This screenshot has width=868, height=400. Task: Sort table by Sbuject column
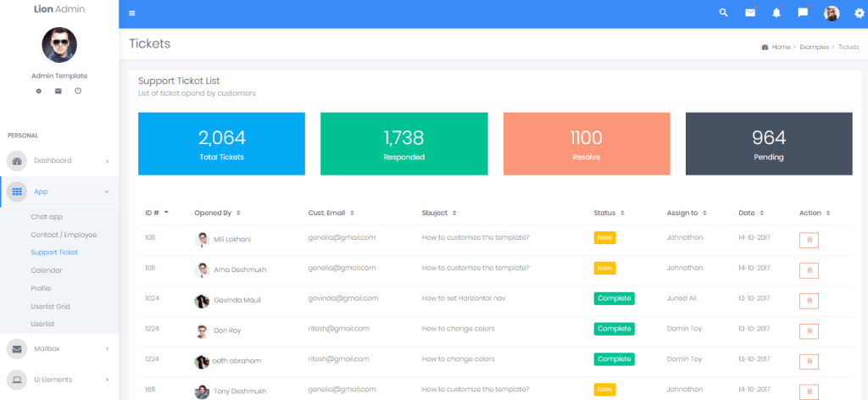439,213
